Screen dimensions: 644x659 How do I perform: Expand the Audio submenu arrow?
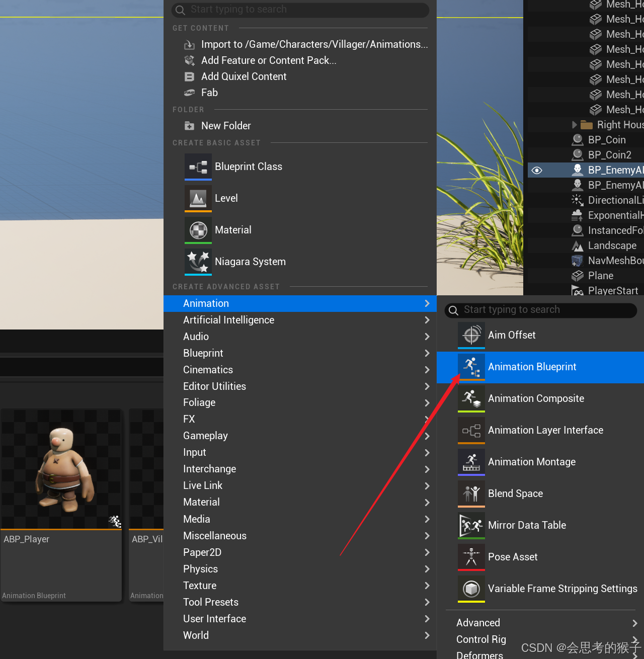coord(427,337)
